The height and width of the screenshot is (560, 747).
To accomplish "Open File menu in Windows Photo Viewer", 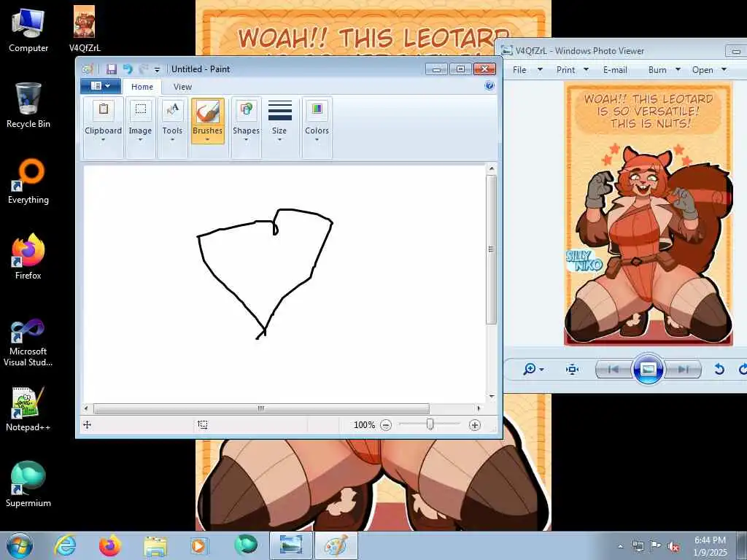I will click(527, 70).
